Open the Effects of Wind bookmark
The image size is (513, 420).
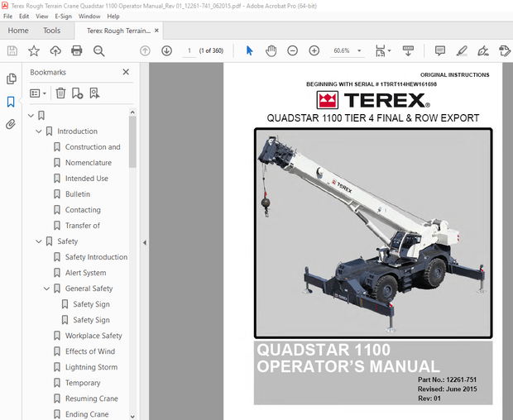90,351
